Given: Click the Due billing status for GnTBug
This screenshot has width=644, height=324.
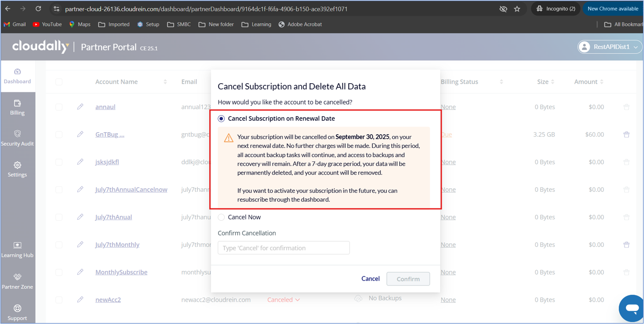Looking at the screenshot, I should pyautogui.click(x=446, y=135).
